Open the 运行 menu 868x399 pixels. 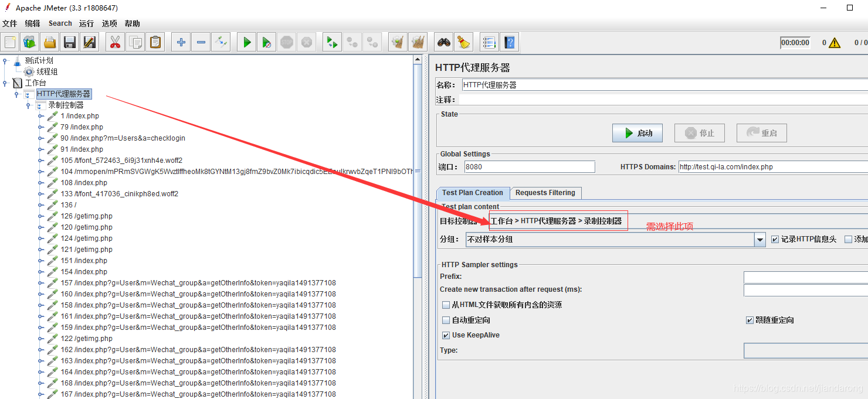pos(86,23)
